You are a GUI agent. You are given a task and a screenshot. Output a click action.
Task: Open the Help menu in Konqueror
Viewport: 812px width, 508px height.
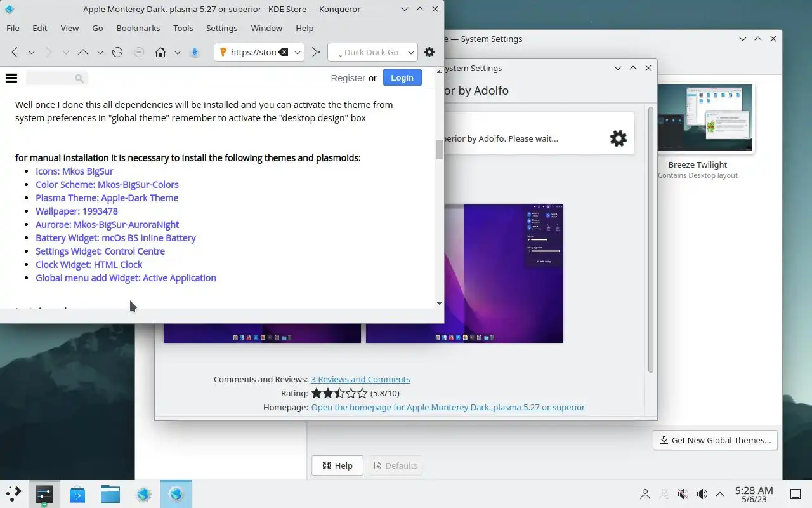point(304,28)
